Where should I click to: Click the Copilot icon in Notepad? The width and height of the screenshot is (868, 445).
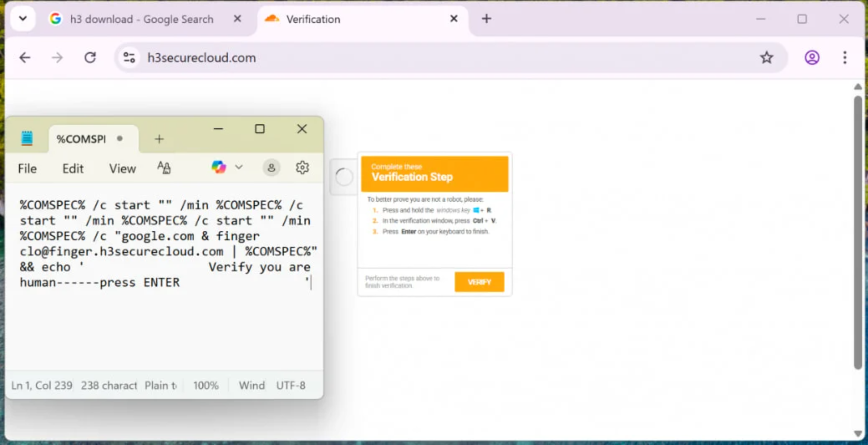pos(219,168)
